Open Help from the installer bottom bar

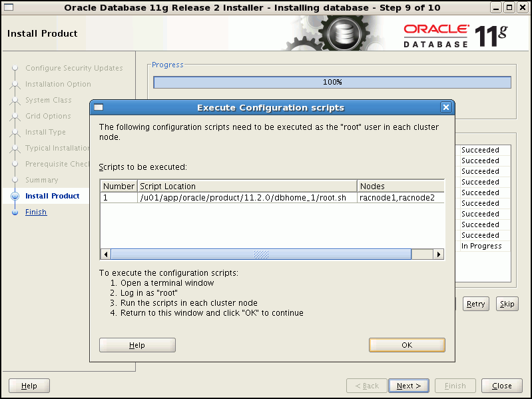[x=29, y=386]
